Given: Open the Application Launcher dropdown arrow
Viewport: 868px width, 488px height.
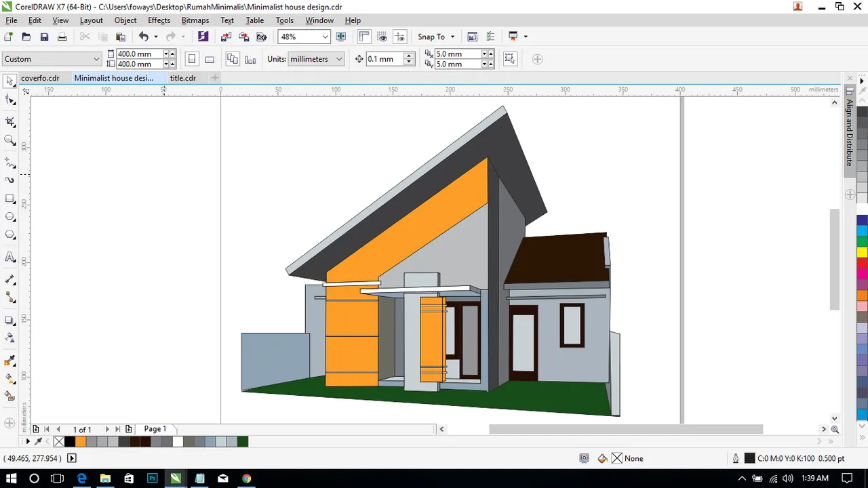Looking at the screenshot, I should pyautogui.click(x=526, y=37).
